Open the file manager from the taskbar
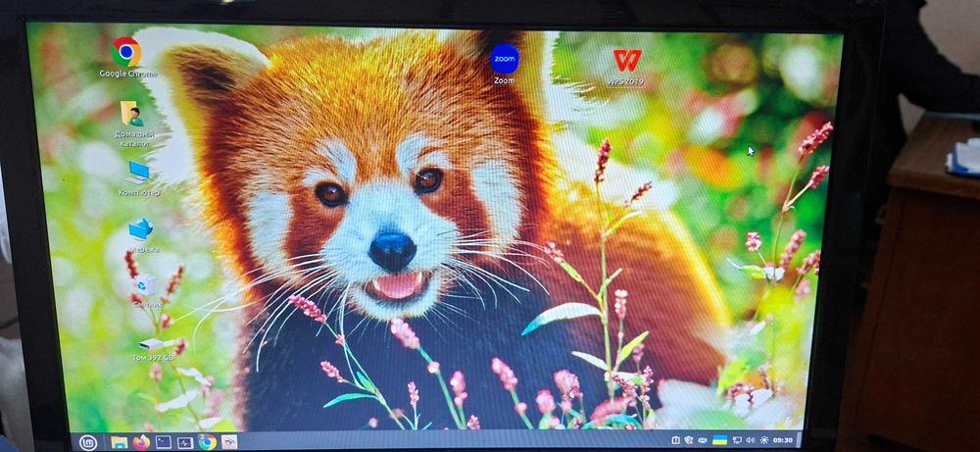 point(120,442)
